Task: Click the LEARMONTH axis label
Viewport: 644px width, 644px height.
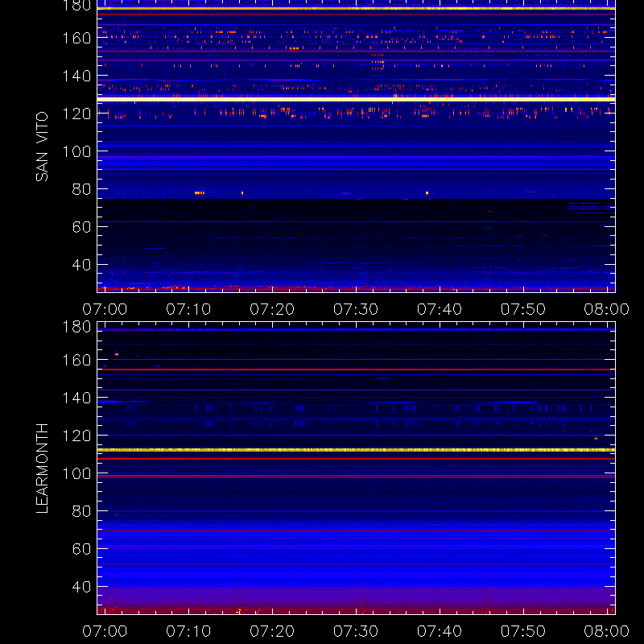Action: pos(42,469)
